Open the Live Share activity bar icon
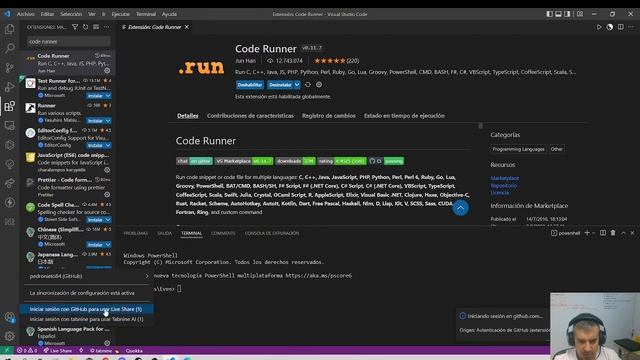Image resolution: width=640 pixels, height=360 pixels. tap(9, 183)
